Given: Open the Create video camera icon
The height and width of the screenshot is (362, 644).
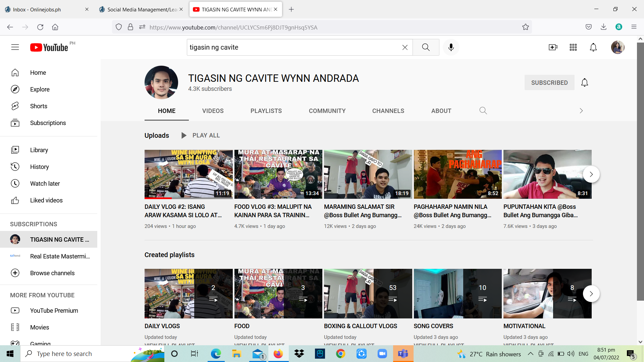Looking at the screenshot, I should 553,47.
